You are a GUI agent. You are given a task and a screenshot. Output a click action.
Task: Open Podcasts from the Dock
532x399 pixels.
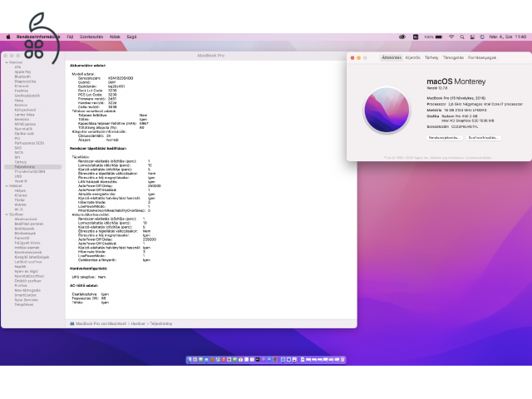264,359
